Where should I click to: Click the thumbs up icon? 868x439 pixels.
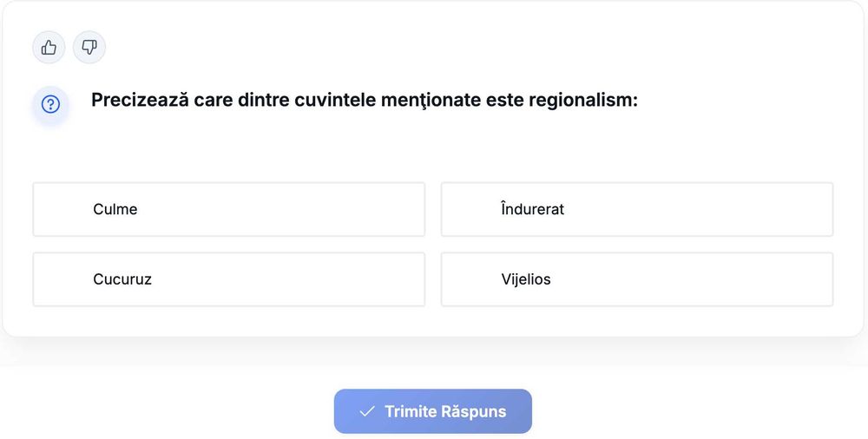click(x=49, y=48)
